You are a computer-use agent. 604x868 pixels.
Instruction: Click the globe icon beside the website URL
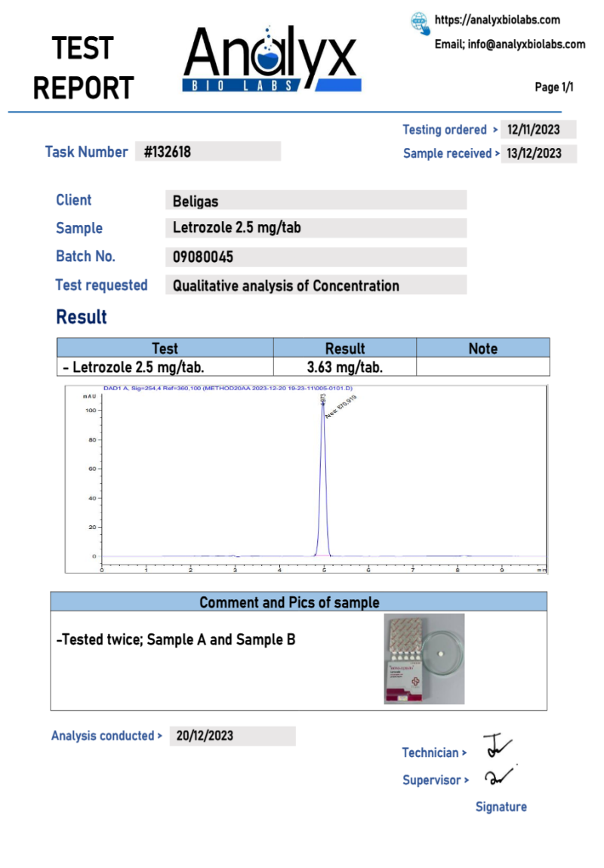[420, 23]
